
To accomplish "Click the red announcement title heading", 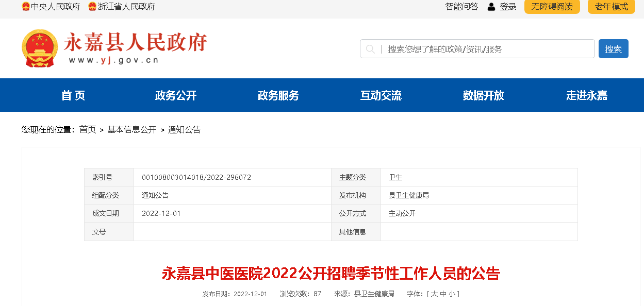I will click(x=331, y=274).
